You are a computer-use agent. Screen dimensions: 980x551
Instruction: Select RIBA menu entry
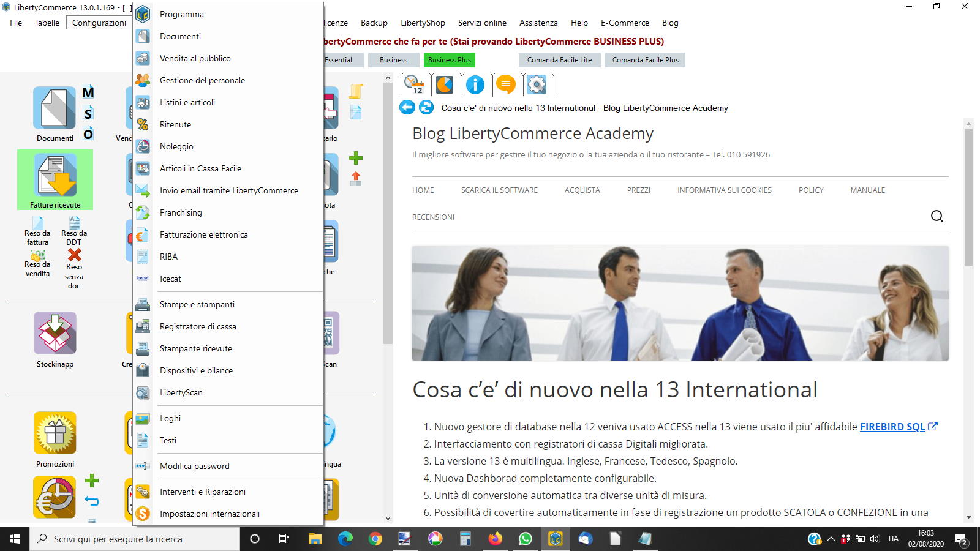228,257
